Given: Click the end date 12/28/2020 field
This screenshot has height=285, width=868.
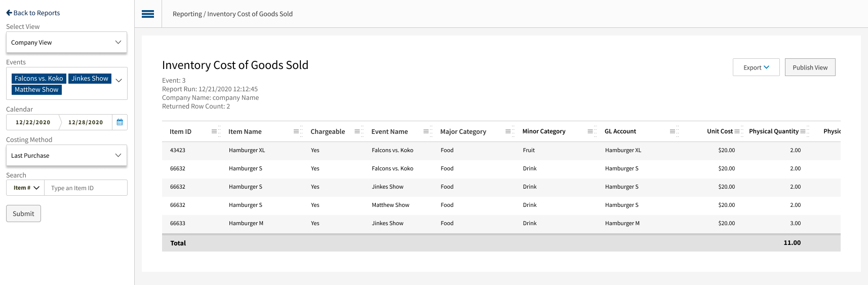Looking at the screenshot, I should [x=86, y=122].
